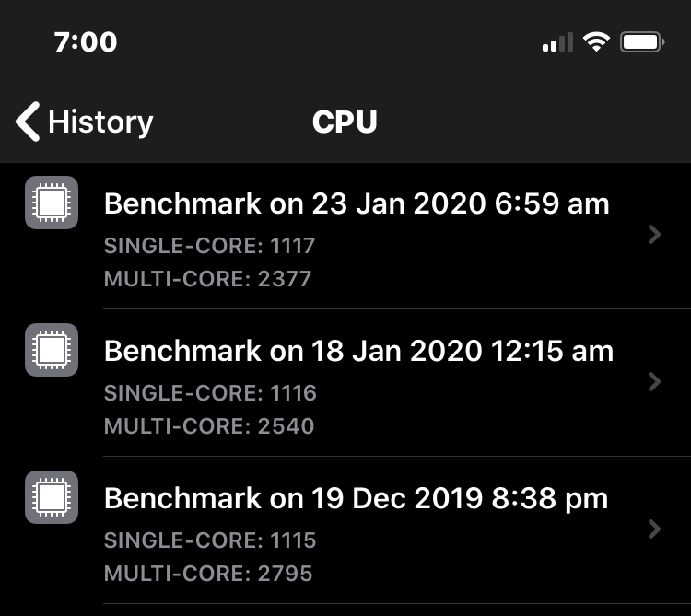691x616 pixels.
Task: Select the SINGLE-CORE: 1117 score text
Action: (x=209, y=246)
